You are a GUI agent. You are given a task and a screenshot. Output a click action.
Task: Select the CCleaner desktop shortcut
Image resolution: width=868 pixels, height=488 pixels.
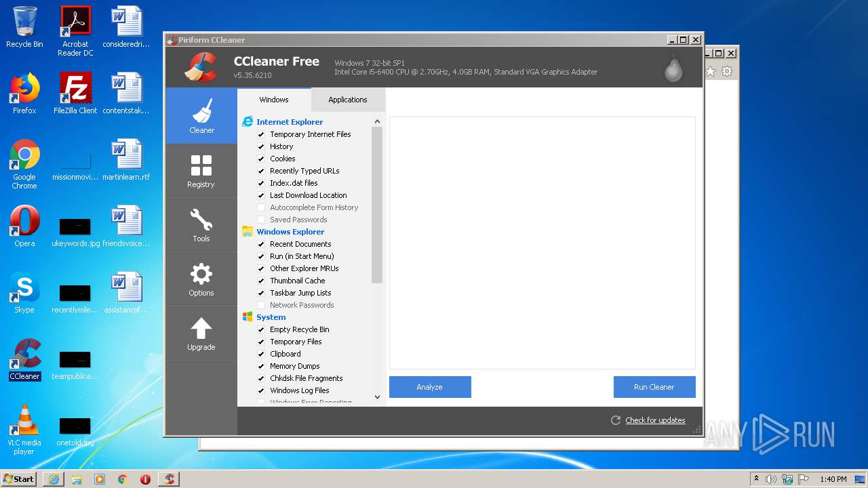[x=25, y=359]
